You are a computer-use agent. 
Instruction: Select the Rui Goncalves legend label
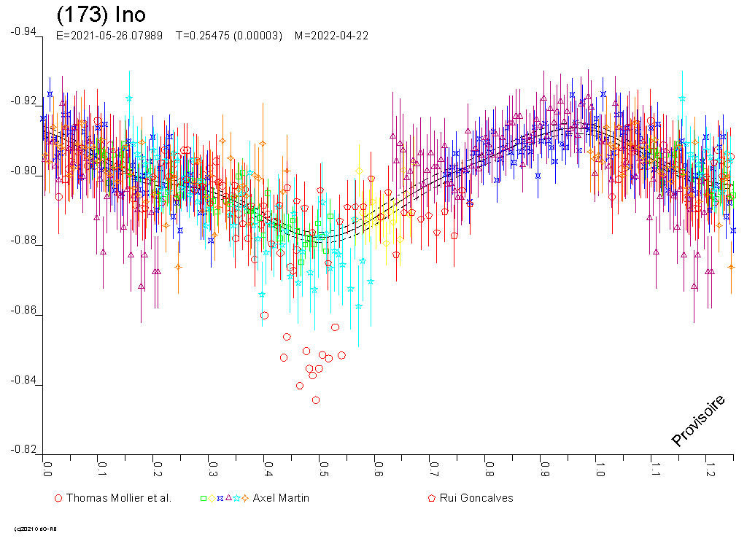(x=476, y=498)
